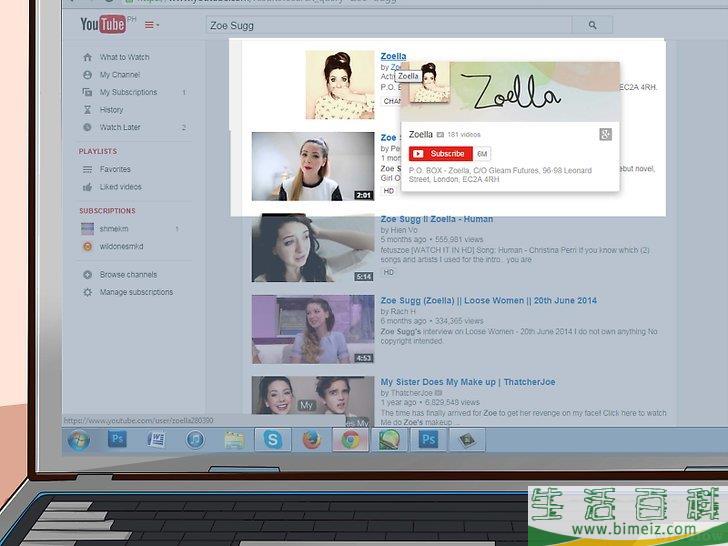Viewport: 728px width, 546px height.
Task: Click the hourglass History icon
Action: coord(87,110)
